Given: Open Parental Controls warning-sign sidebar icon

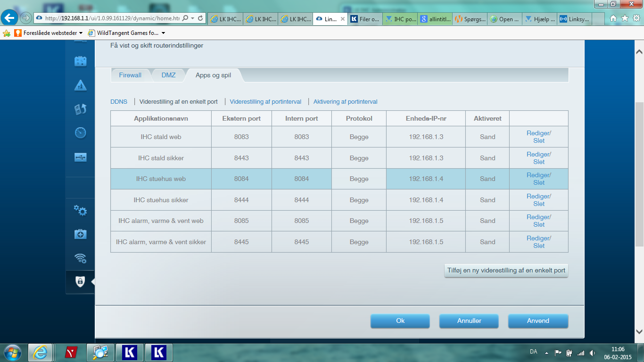Looking at the screenshot, I should 81,85.
